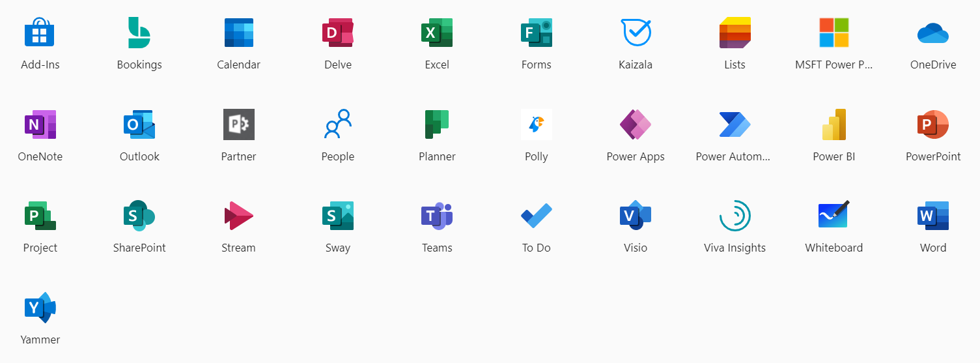Click the Teams label text

437,248
